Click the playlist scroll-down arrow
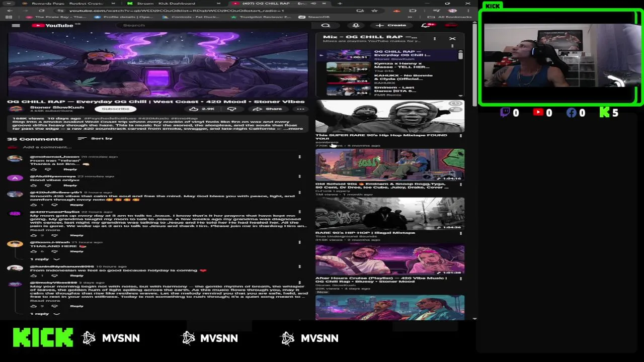Viewport: 644px width, 362px height. coord(460,95)
